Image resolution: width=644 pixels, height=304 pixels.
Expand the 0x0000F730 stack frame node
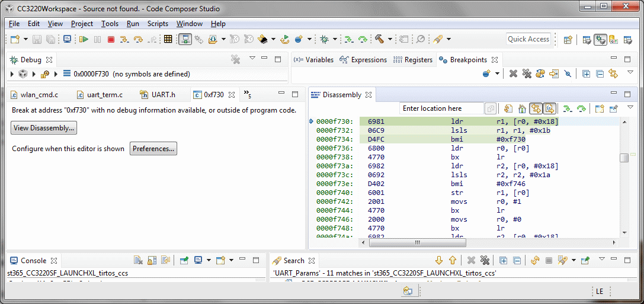56,74
